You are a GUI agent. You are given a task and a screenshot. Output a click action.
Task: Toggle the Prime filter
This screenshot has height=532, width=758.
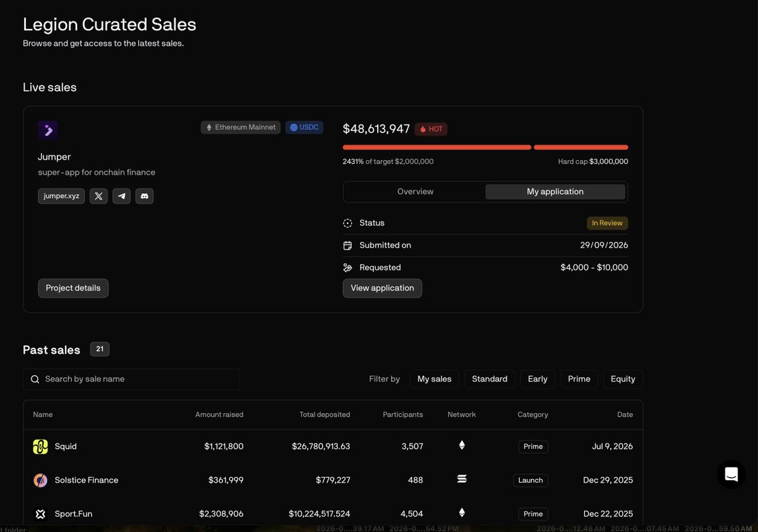(x=579, y=379)
